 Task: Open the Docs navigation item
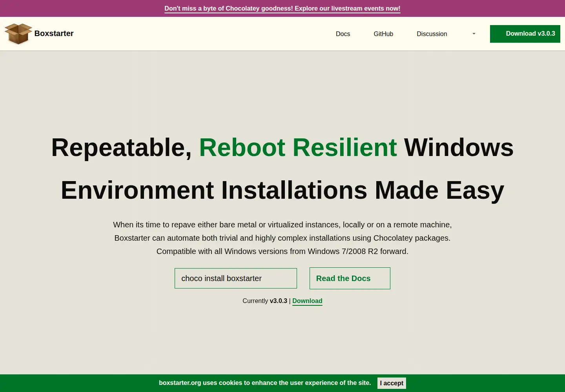coord(343,34)
